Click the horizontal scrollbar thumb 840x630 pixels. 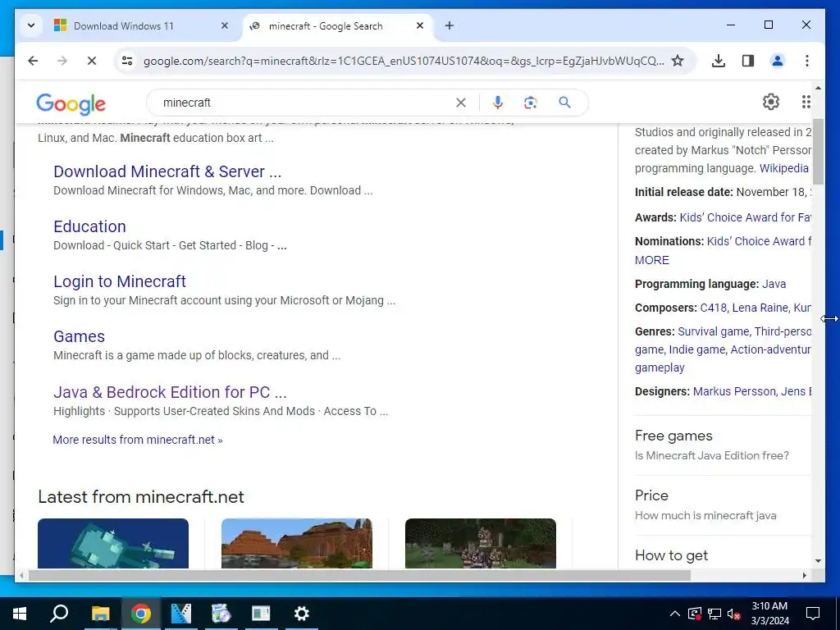(359, 575)
